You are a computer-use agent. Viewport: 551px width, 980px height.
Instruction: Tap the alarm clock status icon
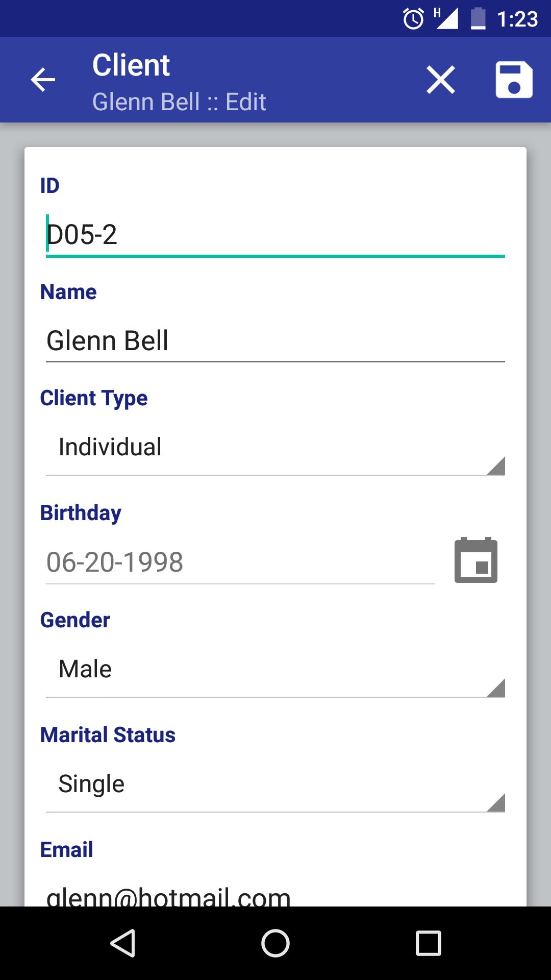(413, 19)
